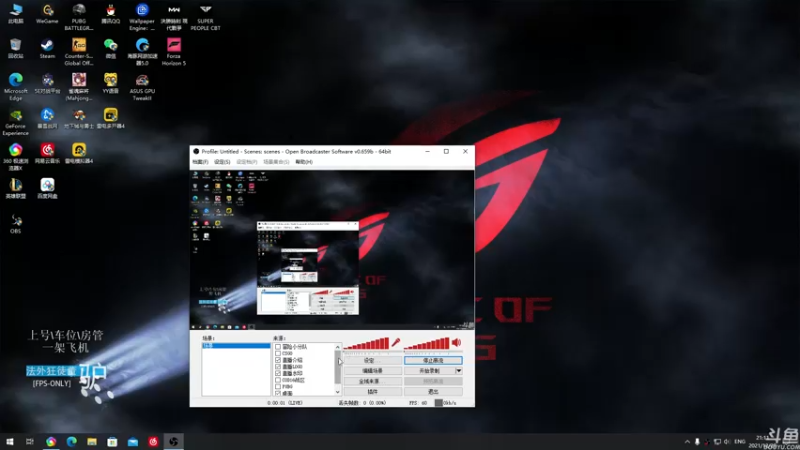
Task: Open the Recycle Bin desktop icon
Action: coord(15,49)
